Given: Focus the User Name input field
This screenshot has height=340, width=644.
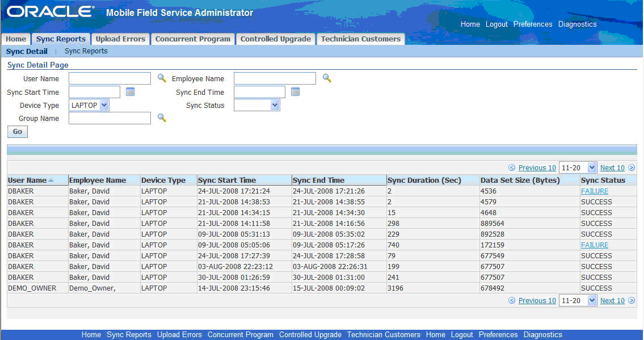Looking at the screenshot, I should click(110, 78).
